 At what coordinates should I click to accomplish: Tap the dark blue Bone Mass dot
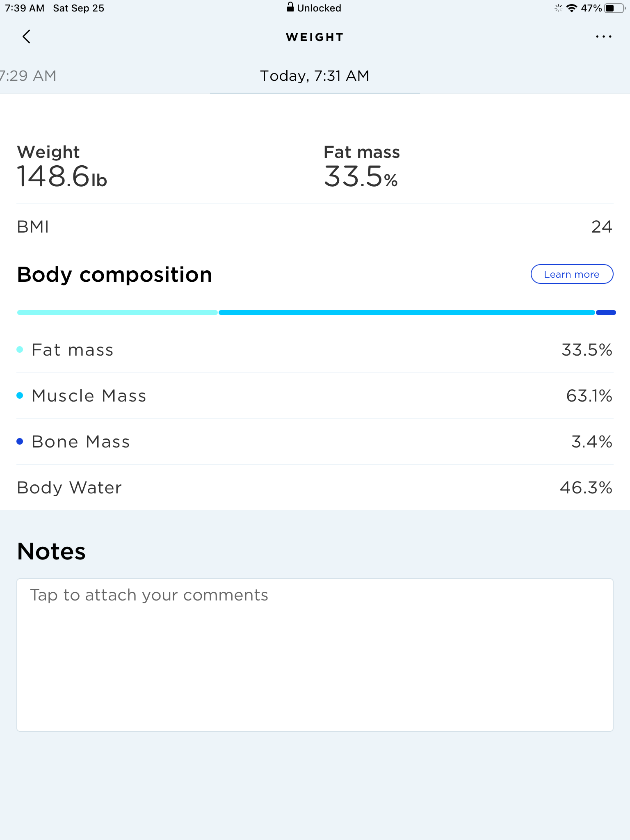click(x=20, y=441)
